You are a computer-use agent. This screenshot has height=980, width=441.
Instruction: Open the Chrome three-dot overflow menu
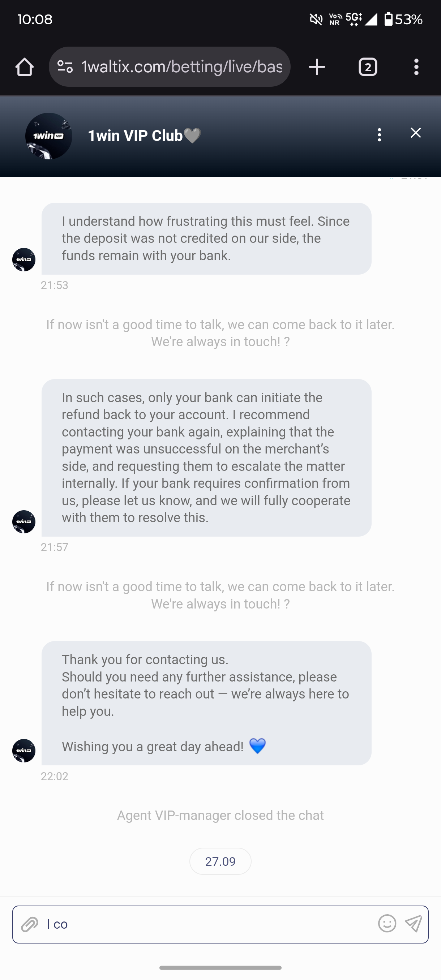pyautogui.click(x=416, y=67)
